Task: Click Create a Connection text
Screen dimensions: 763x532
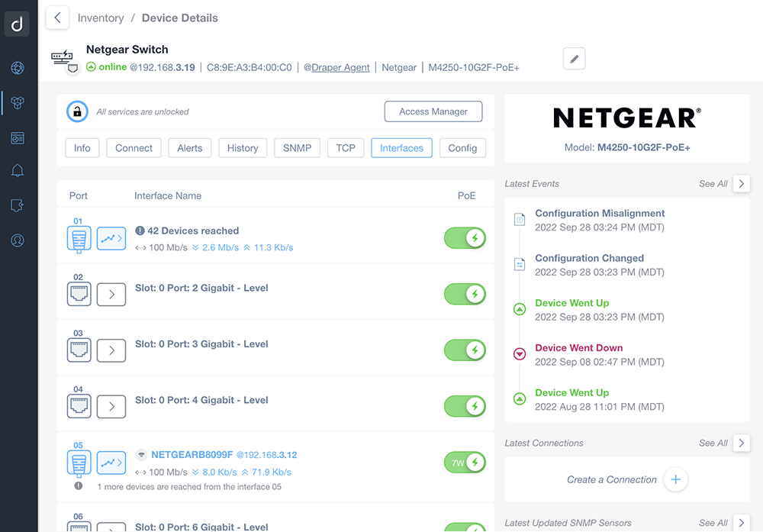Action: coord(612,479)
